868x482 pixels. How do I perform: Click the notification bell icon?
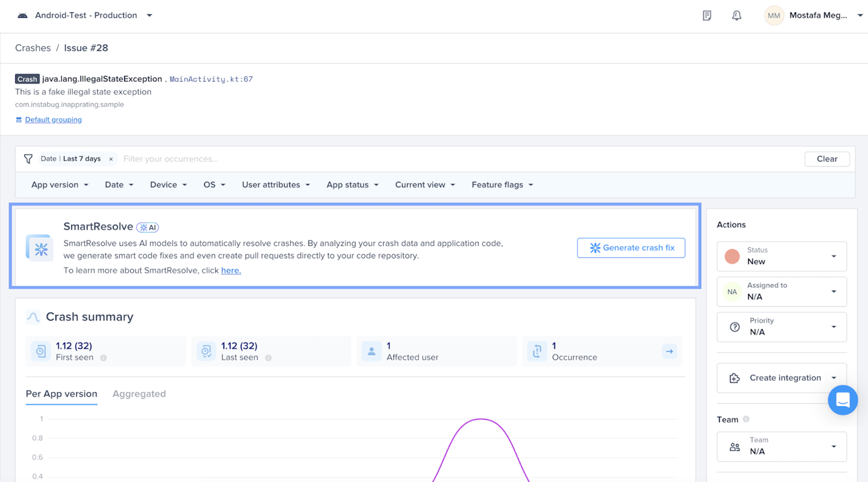click(x=737, y=16)
